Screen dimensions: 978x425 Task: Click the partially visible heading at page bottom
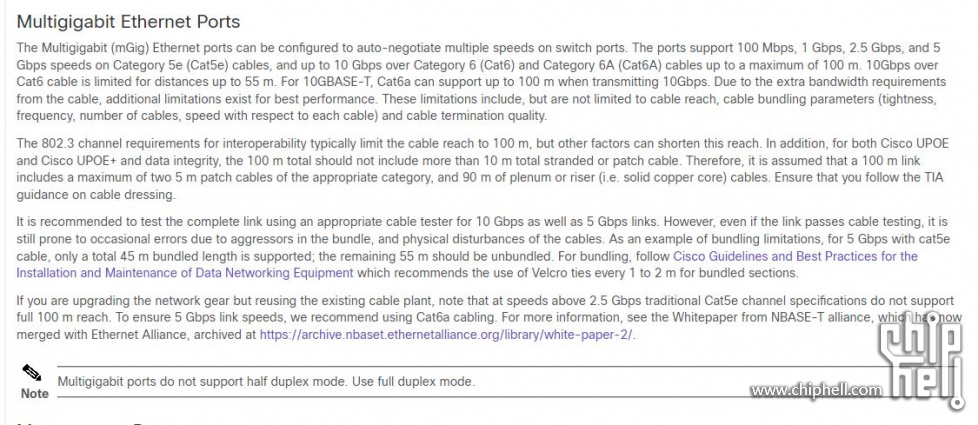tap(87, 423)
